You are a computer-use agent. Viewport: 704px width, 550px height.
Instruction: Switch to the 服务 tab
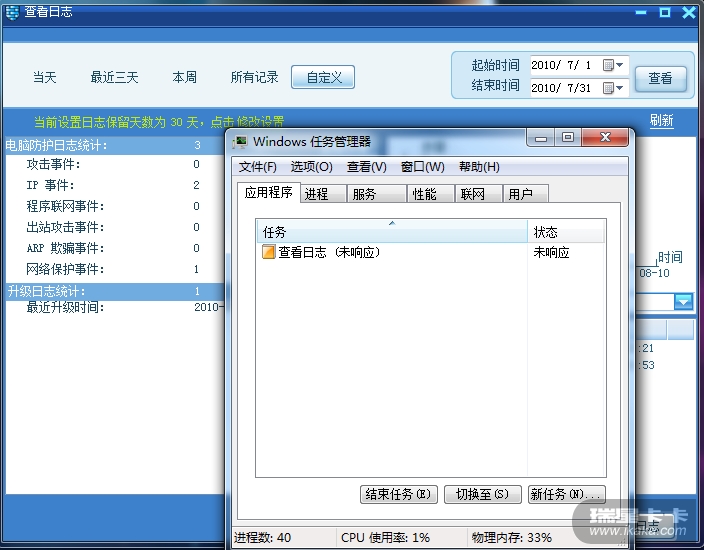pos(376,194)
